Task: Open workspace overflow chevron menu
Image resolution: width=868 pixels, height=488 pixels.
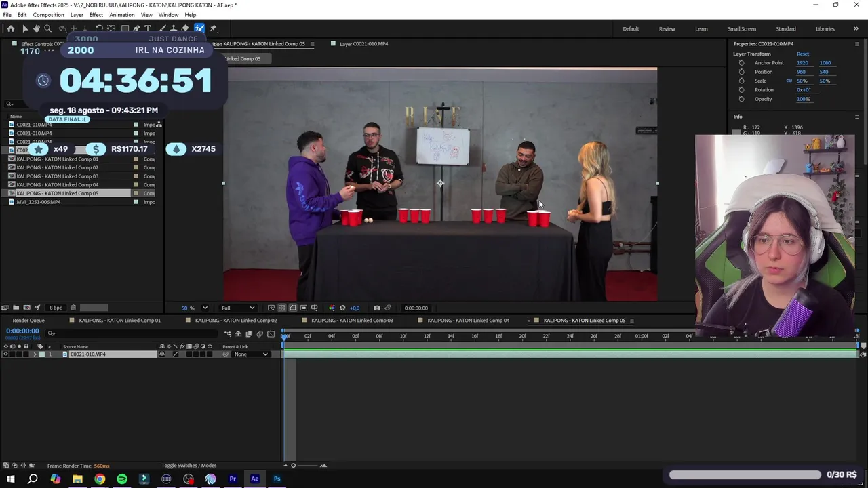Action: click(x=856, y=28)
